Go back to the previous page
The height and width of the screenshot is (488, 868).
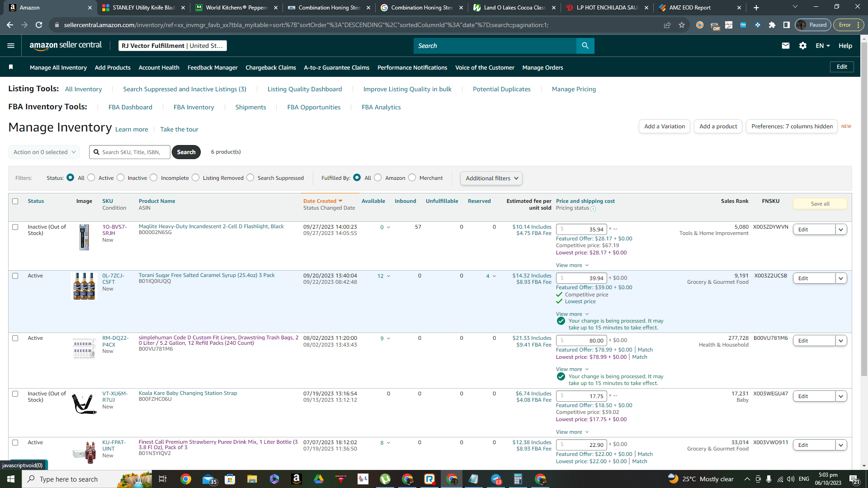(x=10, y=25)
